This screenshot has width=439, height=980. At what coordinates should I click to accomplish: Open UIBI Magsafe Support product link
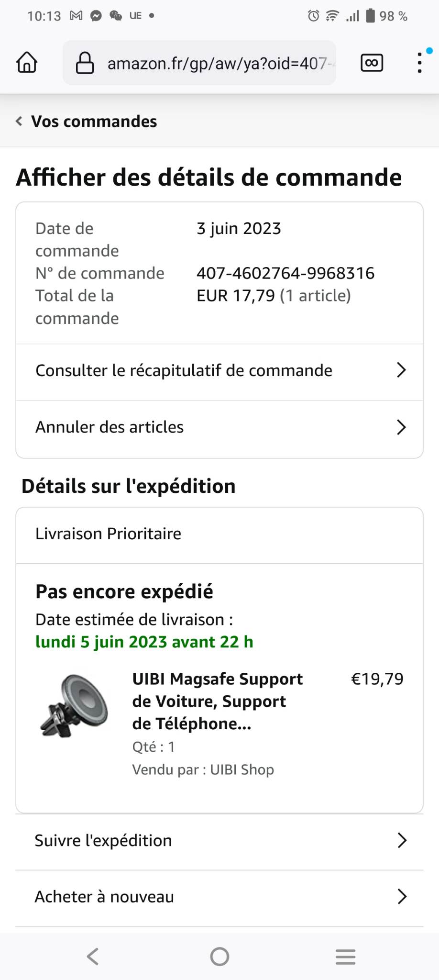click(218, 701)
